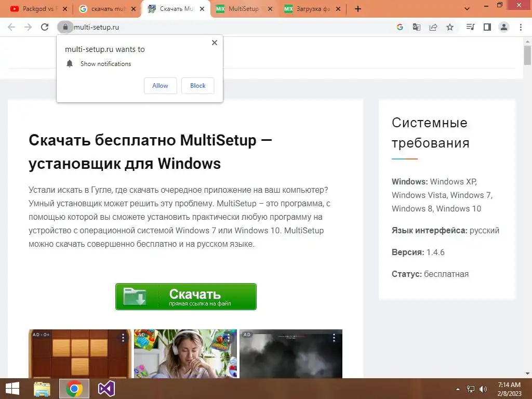532x399 pixels.
Task: Open girl with headphones ad
Action: (x=185, y=353)
